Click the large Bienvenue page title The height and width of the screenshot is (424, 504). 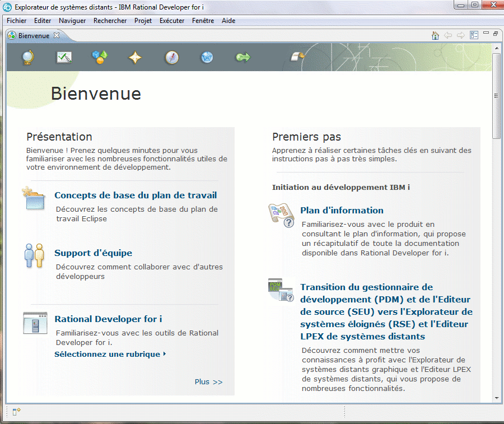pyautogui.click(x=96, y=94)
